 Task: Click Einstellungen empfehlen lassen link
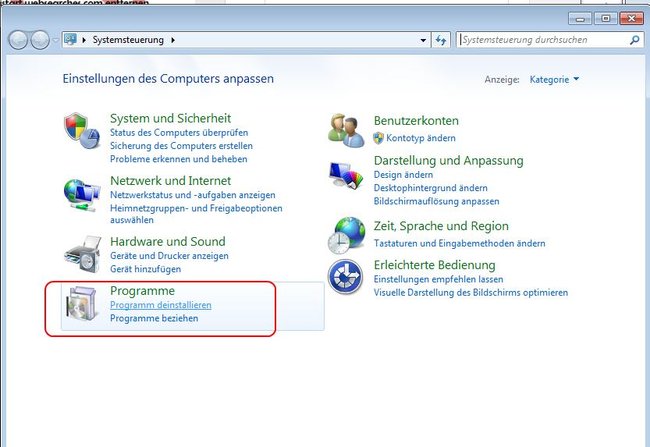(x=438, y=279)
